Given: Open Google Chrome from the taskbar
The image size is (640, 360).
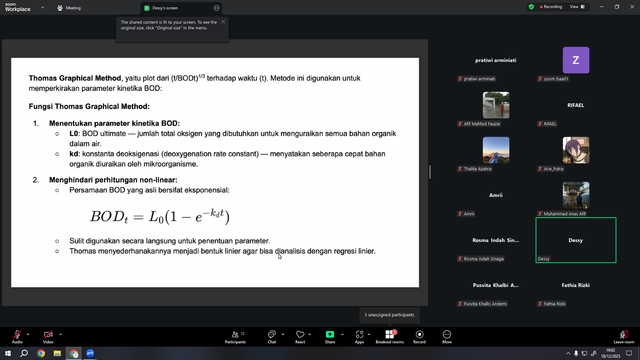Looking at the screenshot, I should pyautogui.click(x=41, y=353).
